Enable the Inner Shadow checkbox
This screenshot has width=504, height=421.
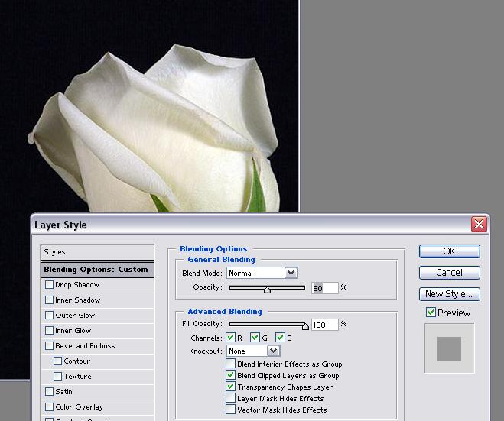click(49, 300)
